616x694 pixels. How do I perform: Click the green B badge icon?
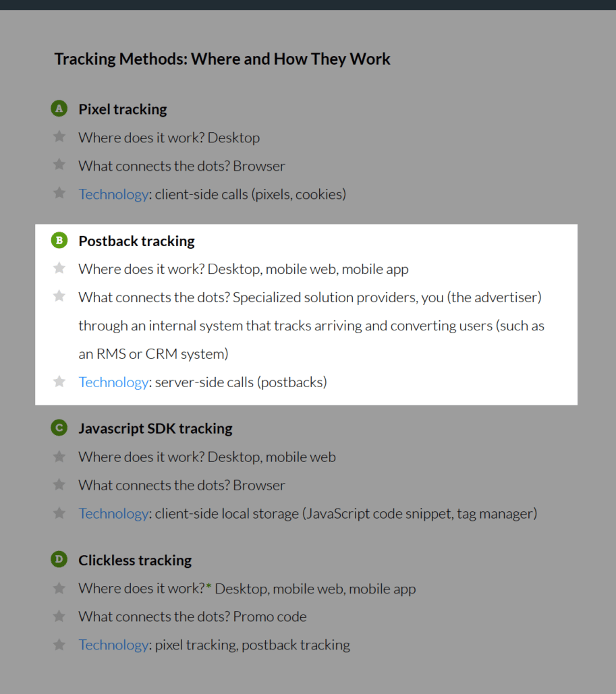(x=59, y=240)
